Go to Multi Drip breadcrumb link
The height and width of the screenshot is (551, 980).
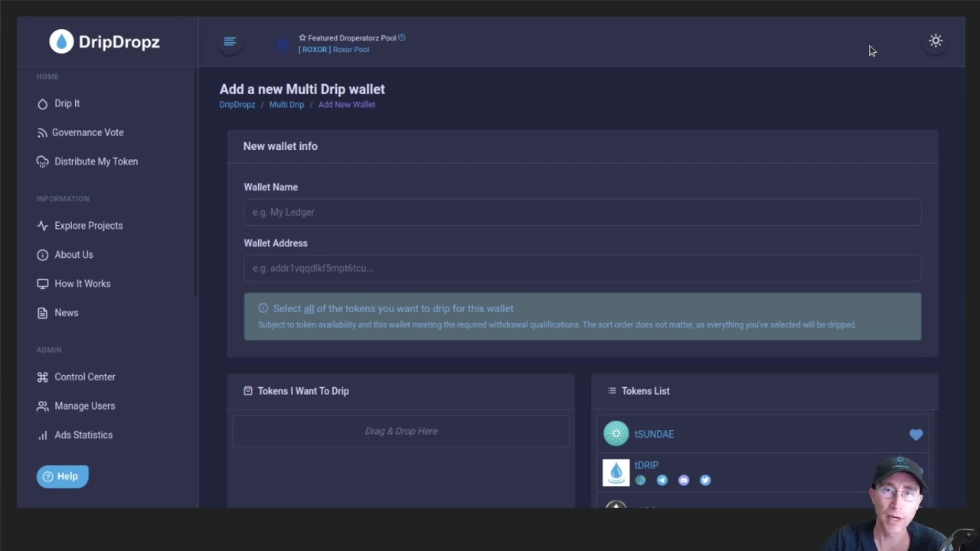(286, 105)
